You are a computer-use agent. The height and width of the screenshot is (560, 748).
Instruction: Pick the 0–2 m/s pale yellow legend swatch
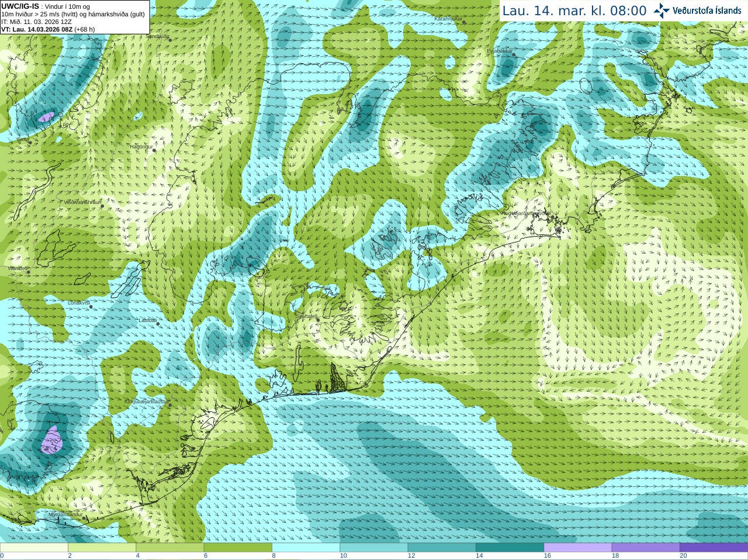[x=34, y=548]
